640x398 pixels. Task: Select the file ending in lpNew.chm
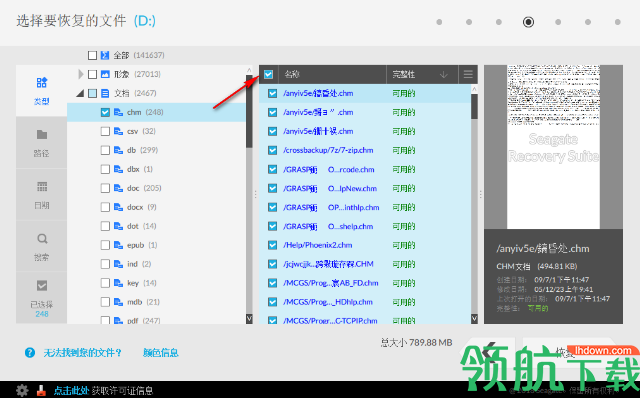click(x=330, y=188)
